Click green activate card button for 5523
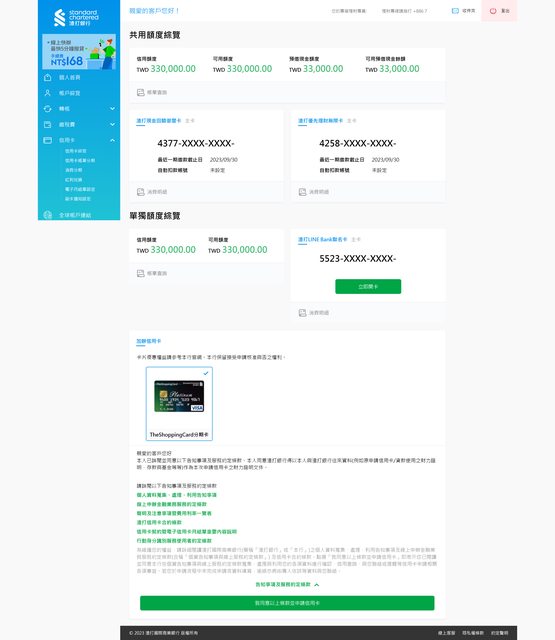 click(x=368, y=287)
